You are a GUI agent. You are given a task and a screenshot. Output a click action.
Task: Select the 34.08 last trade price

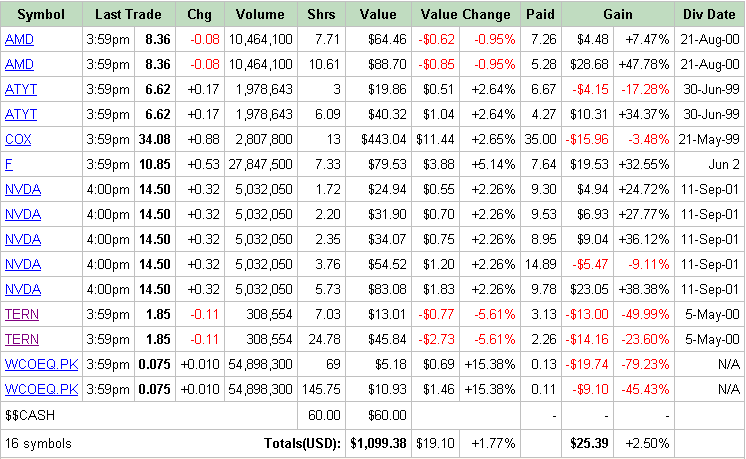point(155,139)
